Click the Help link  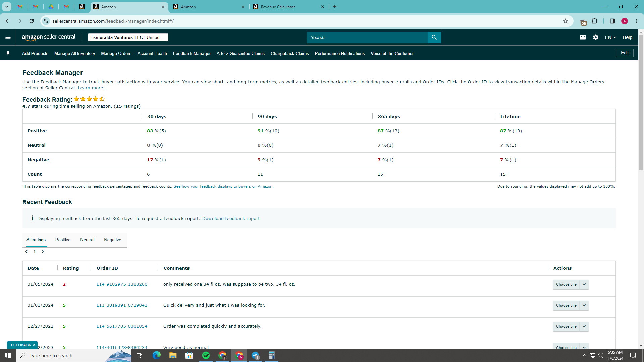tap(627, 37)
